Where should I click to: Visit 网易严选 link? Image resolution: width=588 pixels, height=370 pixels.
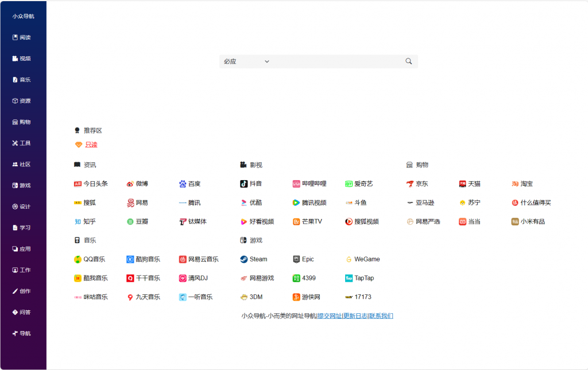point(423,221)
